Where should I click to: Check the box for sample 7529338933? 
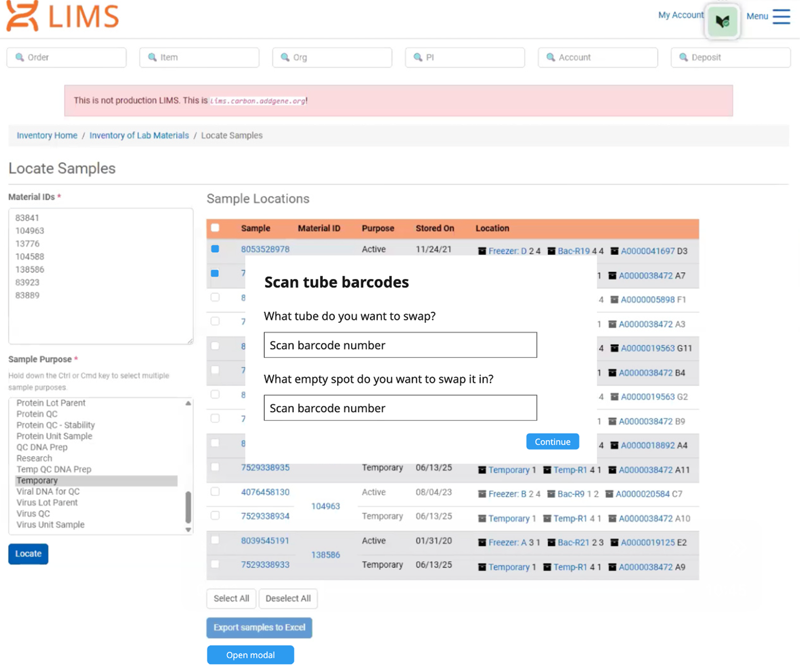[x=215, y=565]
